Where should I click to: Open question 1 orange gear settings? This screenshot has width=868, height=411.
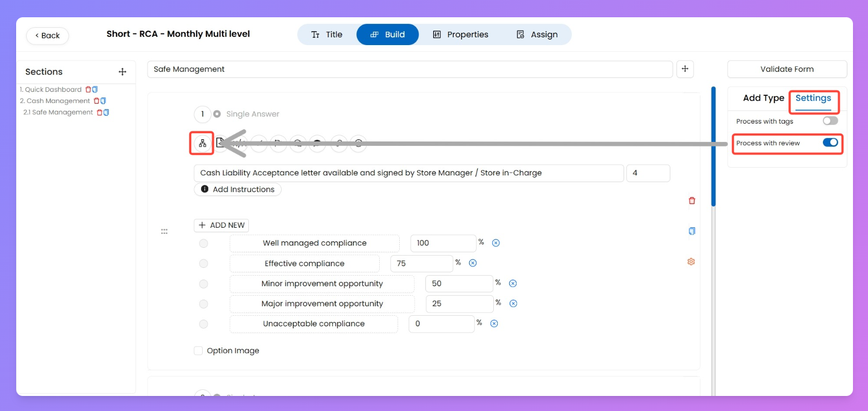click(x=691, y=262)
